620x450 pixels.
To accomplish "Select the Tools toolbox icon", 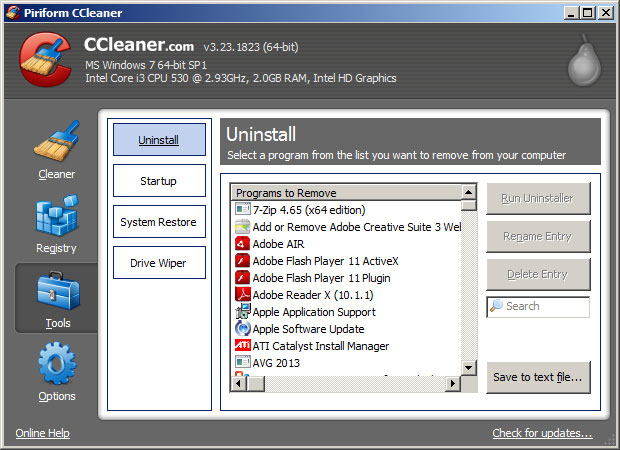I will [x=58, y=291].
